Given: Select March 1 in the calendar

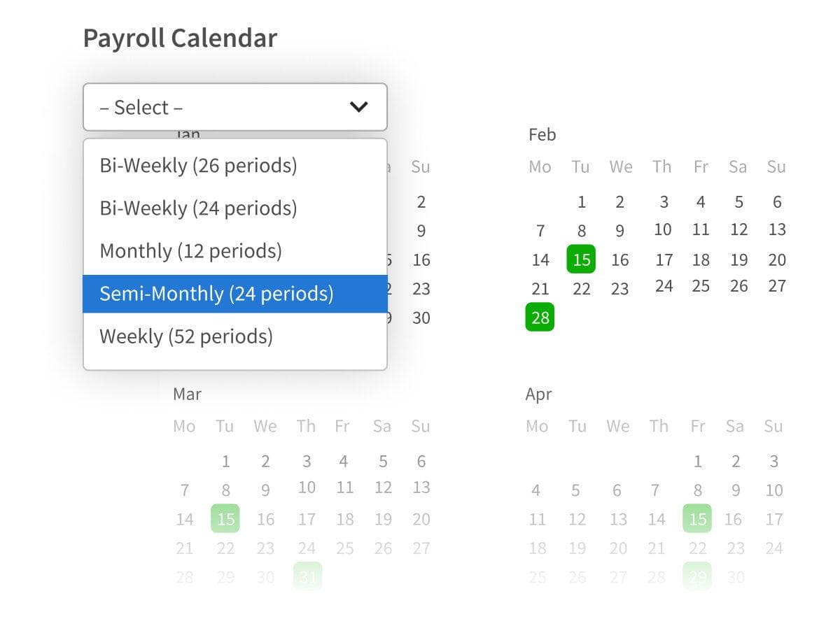Looking at the screenshot, I should (x=225, y=462).
